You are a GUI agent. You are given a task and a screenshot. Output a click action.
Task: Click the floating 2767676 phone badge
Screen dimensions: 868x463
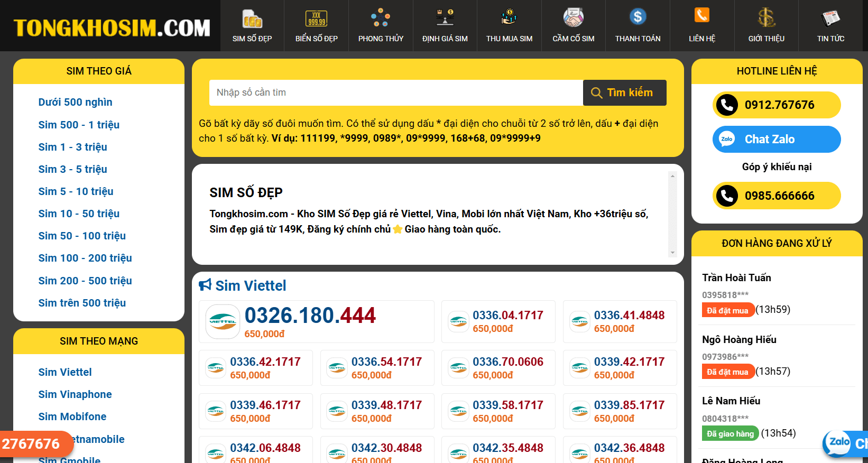[36, 444]
